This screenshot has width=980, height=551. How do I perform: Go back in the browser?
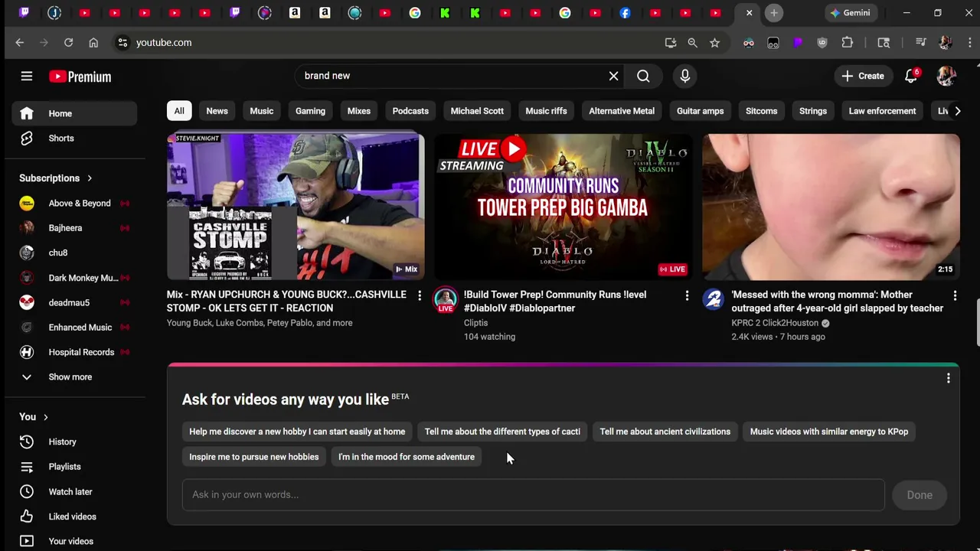pyautogui.click(x=20, y=43)
